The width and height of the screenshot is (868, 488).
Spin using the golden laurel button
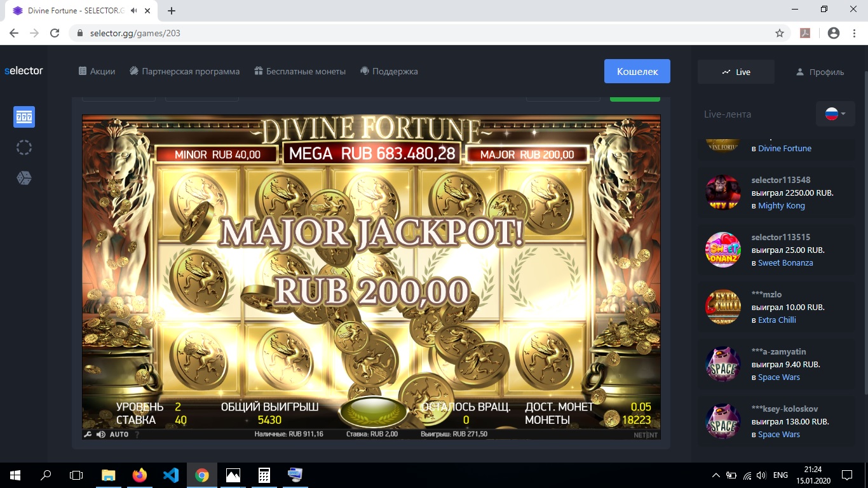(373, 411)
